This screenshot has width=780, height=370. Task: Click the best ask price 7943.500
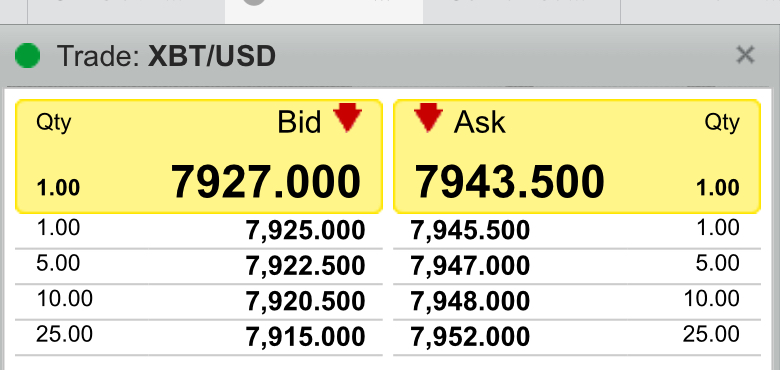click(x=509, y=182)
